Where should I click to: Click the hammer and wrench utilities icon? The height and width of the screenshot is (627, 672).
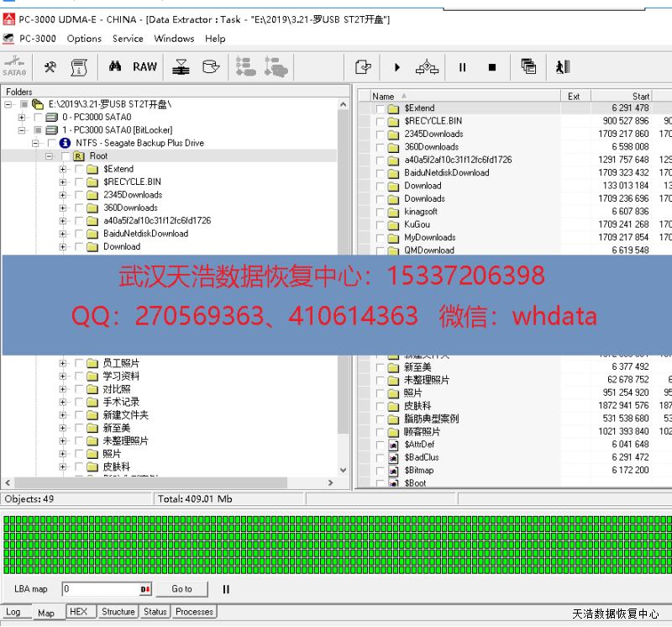(x=50, y=67)
